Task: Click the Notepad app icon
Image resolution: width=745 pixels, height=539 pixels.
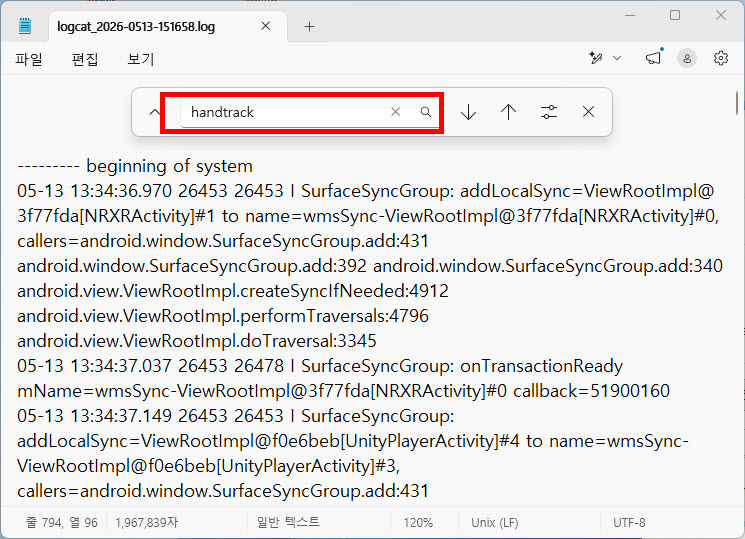Action: pos(25,26)
